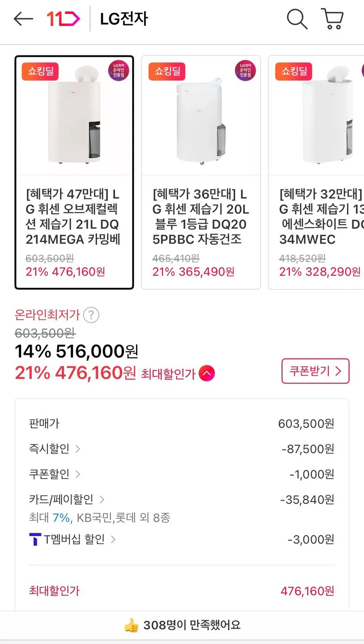Open the LG전자 store title
The image size is (364, 644).
(124, 19)
